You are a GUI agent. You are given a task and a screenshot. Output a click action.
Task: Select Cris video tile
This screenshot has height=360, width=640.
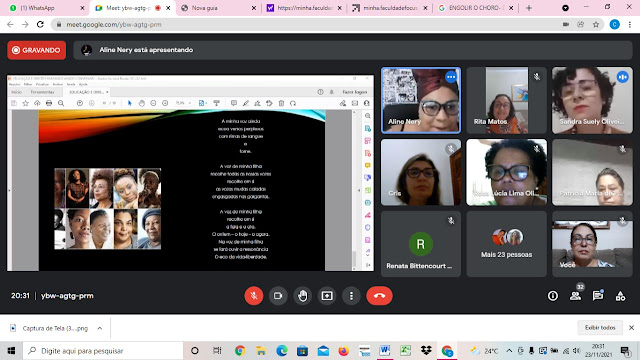click(421, 172)
